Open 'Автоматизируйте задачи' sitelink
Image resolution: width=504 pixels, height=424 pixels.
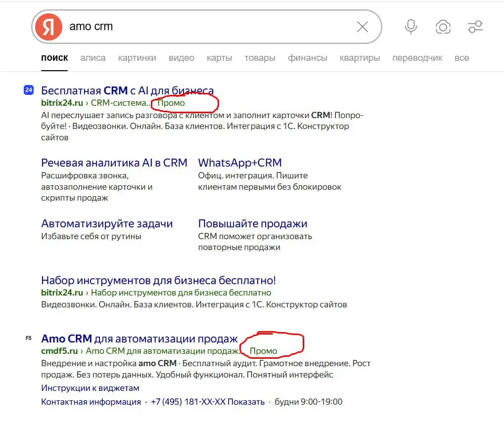(x=107, y=223)
